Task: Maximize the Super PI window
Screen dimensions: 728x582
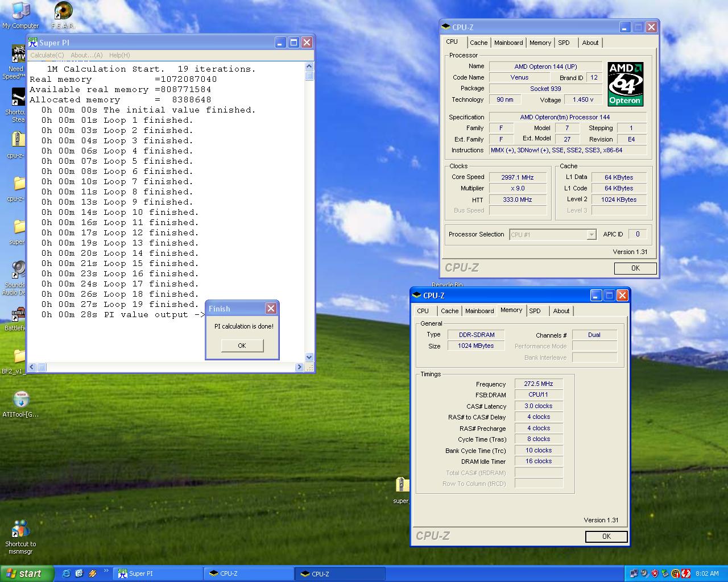Action: pos(293,43)
